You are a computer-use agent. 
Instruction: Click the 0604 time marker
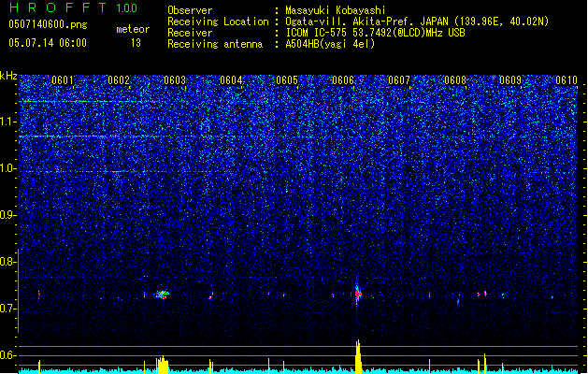[x=231, y=80]
